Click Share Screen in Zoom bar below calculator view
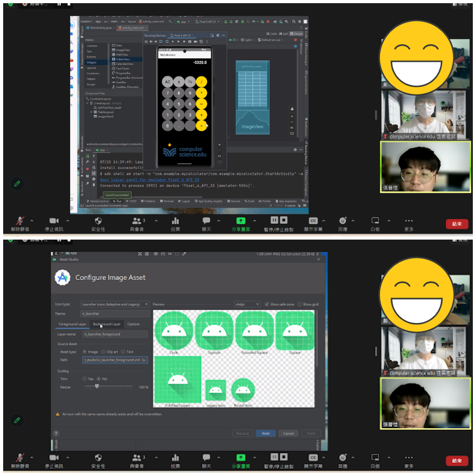Screen dimensions: 476x476 pos(241,224)
